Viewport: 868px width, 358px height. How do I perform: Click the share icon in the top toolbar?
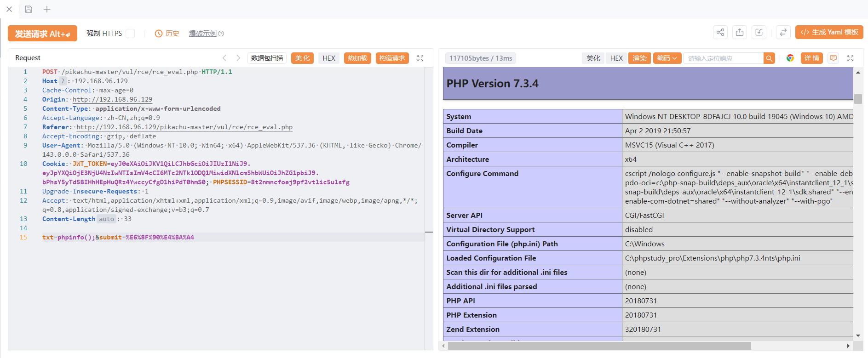click(x=720, y=32)
